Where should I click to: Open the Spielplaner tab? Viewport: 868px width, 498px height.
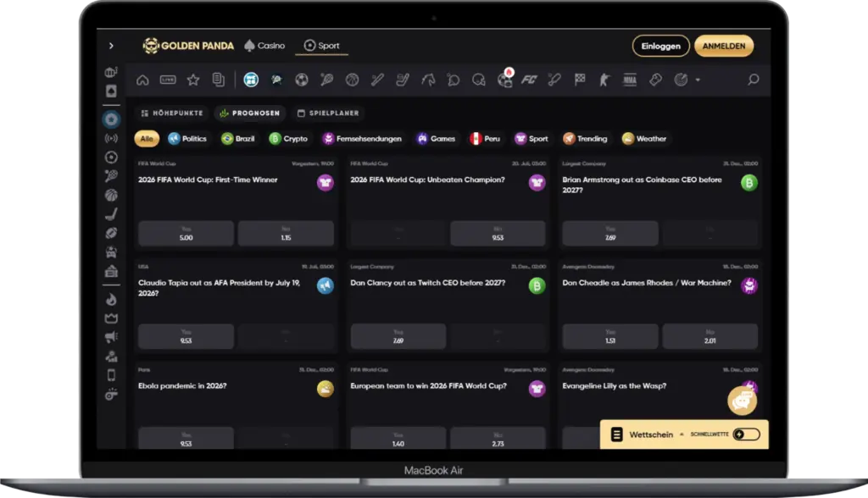pos(328,113)
